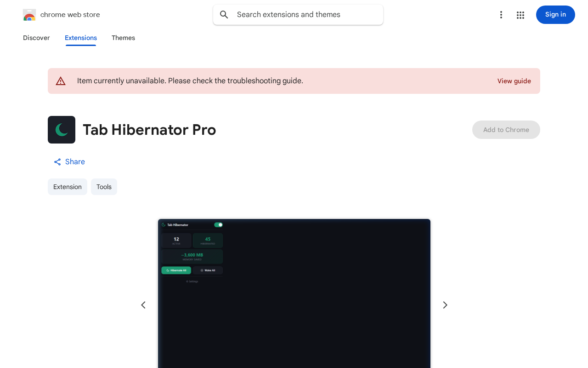The width and height of the screenshot is (588, 368).
Task: Click the warning triangle icon in the banner
Action: [x=61, y=81]
